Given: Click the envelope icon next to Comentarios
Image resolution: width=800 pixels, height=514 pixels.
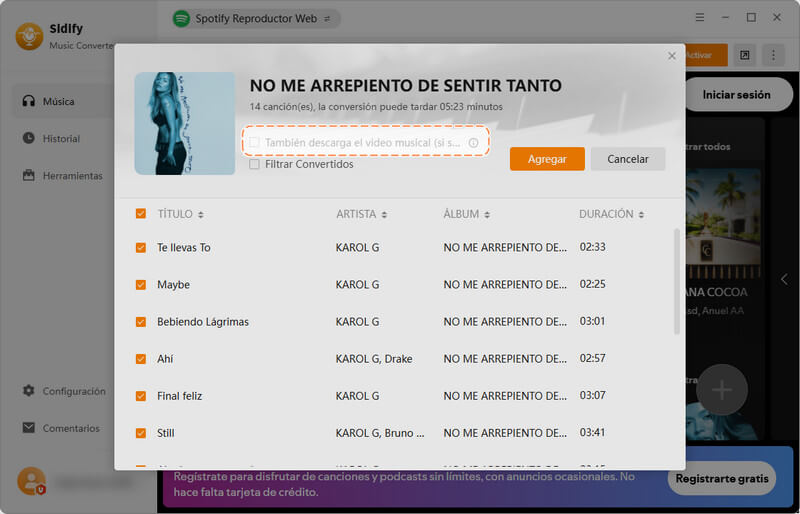Looking at the screenshot, I should [29, 427].
